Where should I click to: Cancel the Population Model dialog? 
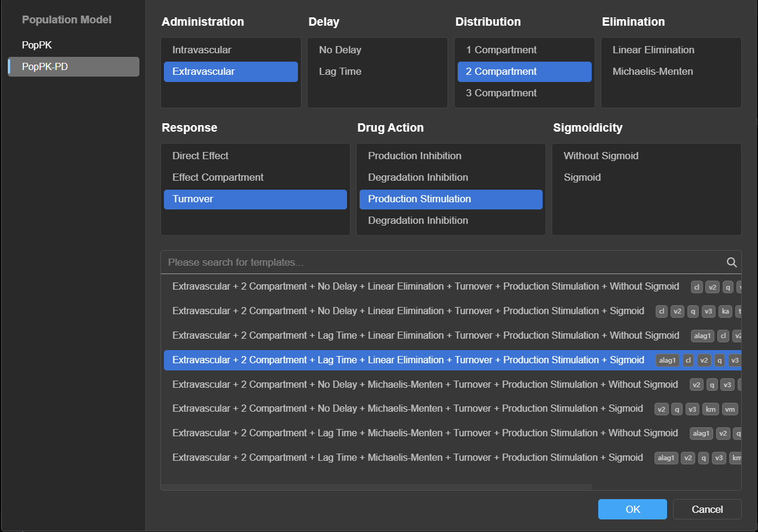point(707,509)
